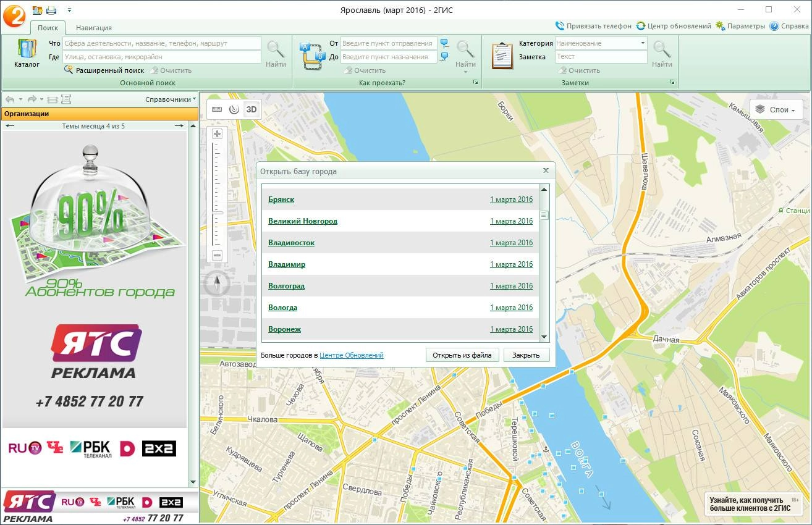Click Очистить in Заметки group

(x=579, y=70)
